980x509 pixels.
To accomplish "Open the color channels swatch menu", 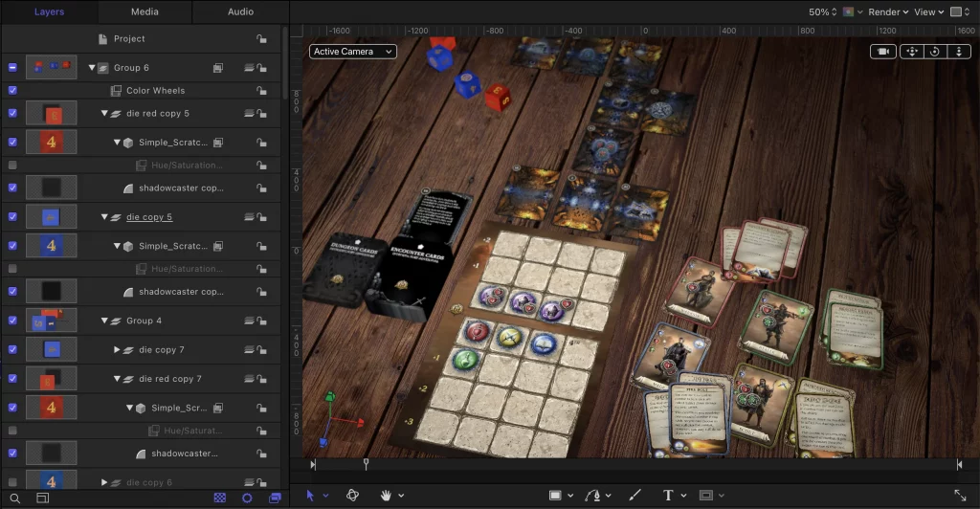I will point(853,11).
